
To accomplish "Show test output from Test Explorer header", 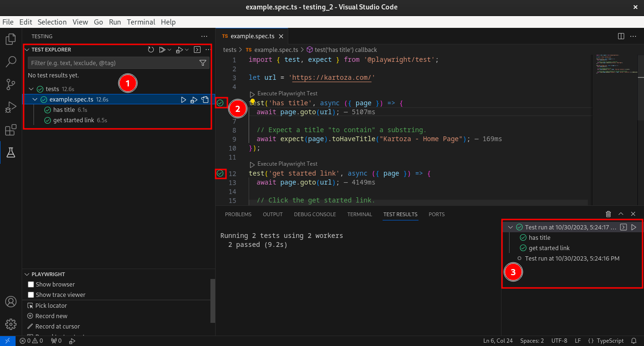I will 197,50.
